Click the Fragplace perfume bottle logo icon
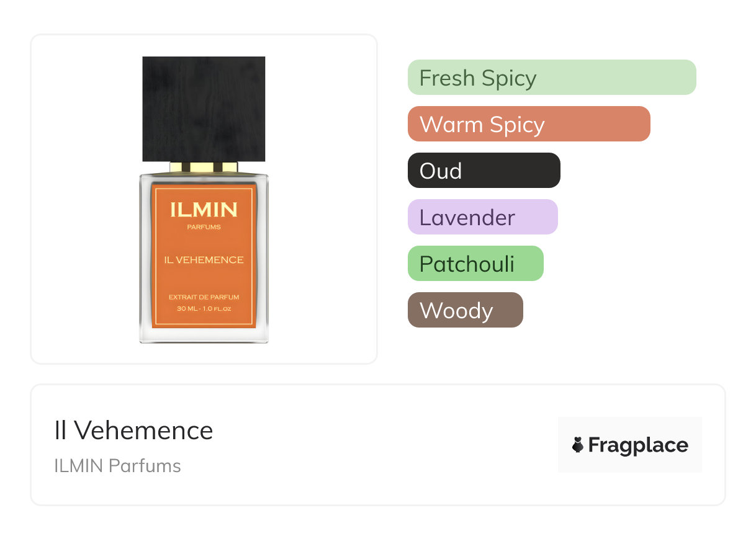This screenshot has height=536, width=756. tap(578, 445)
